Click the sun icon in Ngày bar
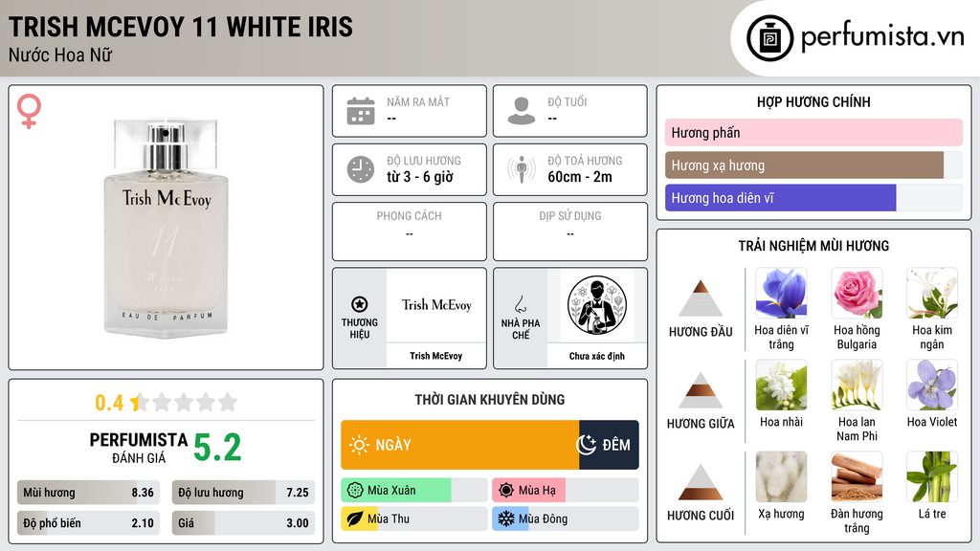The image size is (980, 551). [x=360, y=445]
